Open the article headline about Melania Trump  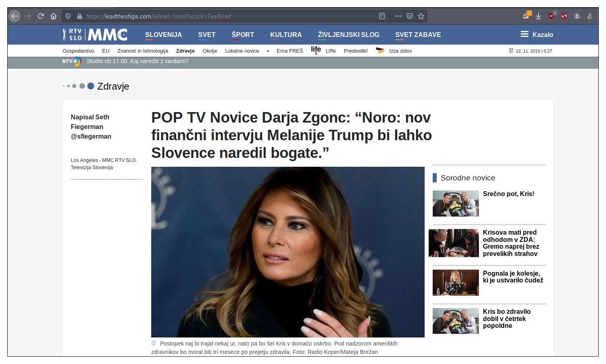292,135
